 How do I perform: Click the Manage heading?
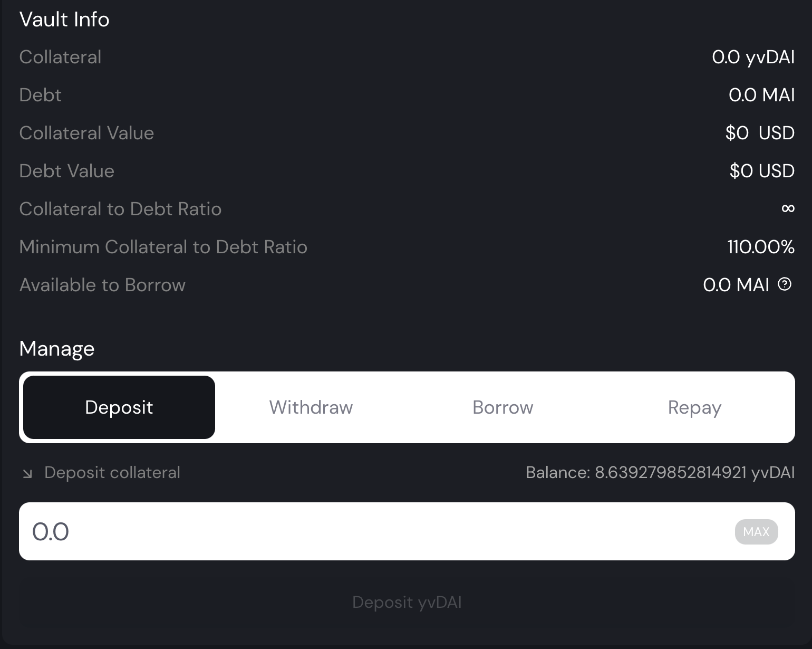[56, 348]
